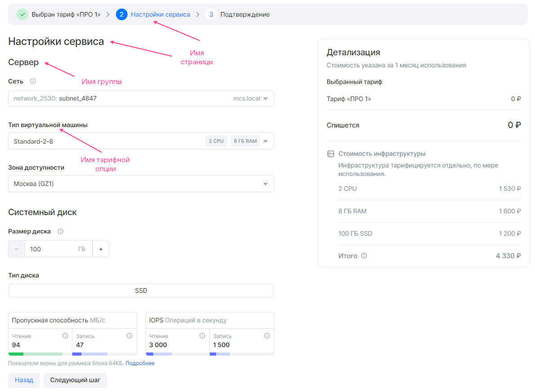Click info icon next to Итого
Viewport: 535px width, 392px height.
pos(364,256)
